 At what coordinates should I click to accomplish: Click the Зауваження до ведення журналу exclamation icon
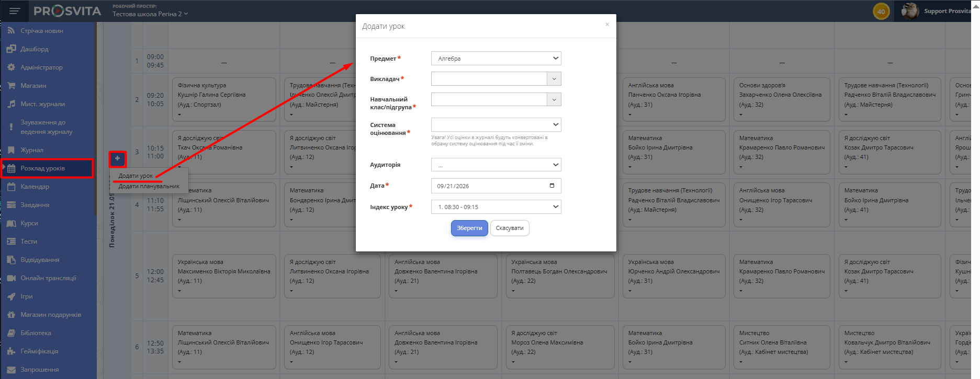point(11,127)
